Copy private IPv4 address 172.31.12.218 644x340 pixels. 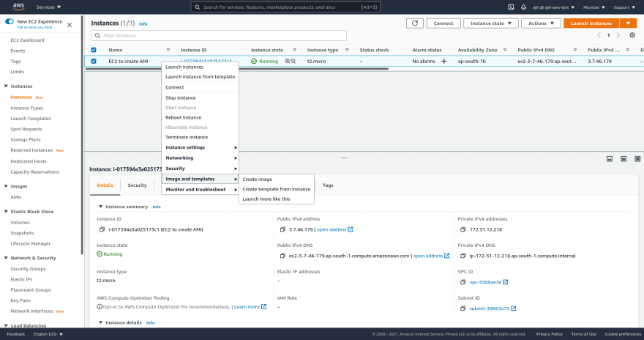[463, 229]
